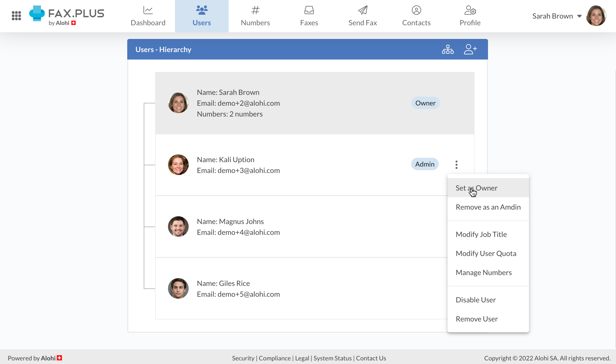This screenshot has width=616, height=364.
Task: Choose Modify User Quota option
Action: click(x=486, y=253)
